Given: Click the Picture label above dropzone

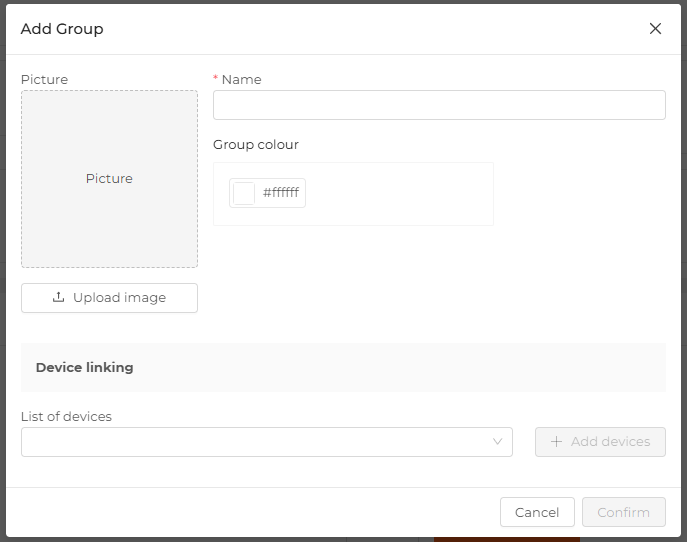Looking at the screenshot, I should pos(44,79).
